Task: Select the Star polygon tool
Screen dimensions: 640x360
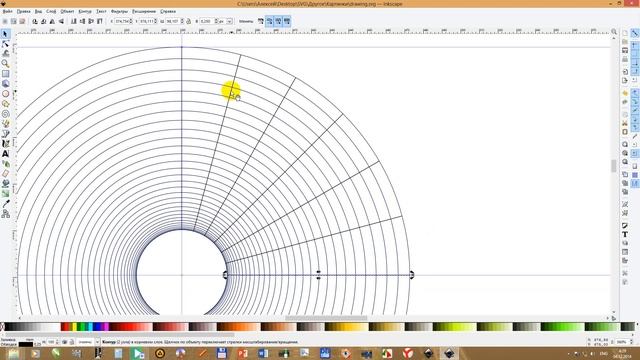Action: pyautogui.click(x=5, y=104)
